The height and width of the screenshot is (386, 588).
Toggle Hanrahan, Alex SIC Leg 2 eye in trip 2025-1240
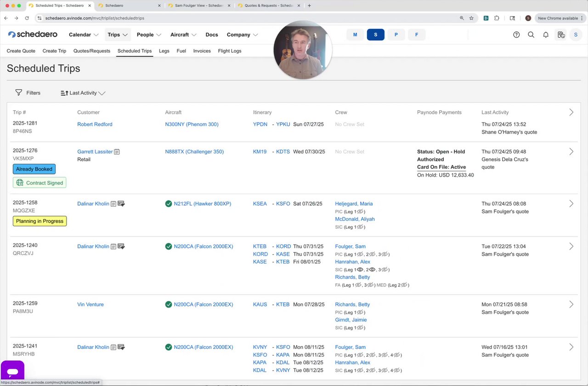click(373, 270)
